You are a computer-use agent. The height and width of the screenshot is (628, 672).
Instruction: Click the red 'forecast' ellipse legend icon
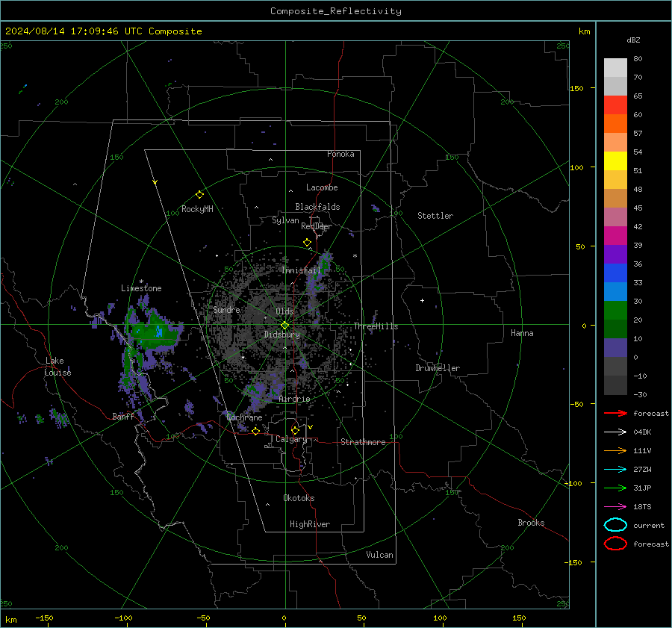(615, 544)
